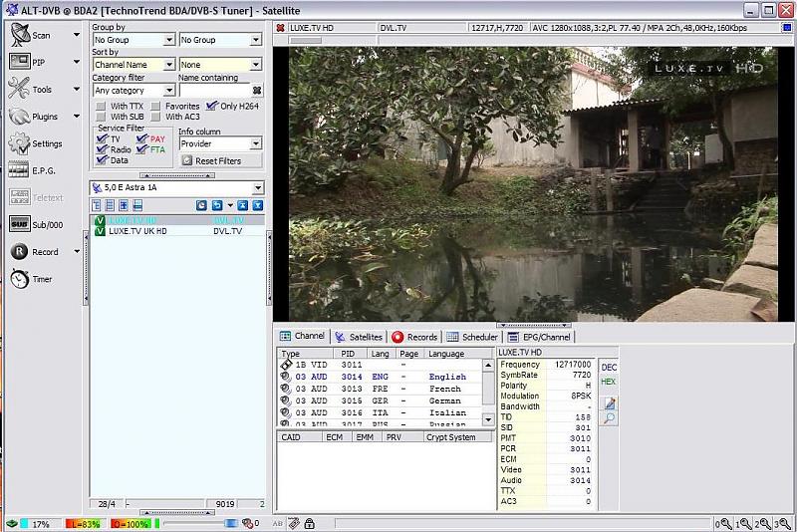Click the second list-view icon above channel list
797x532 pixels.
pyautogui.click(x=110, y=205)
